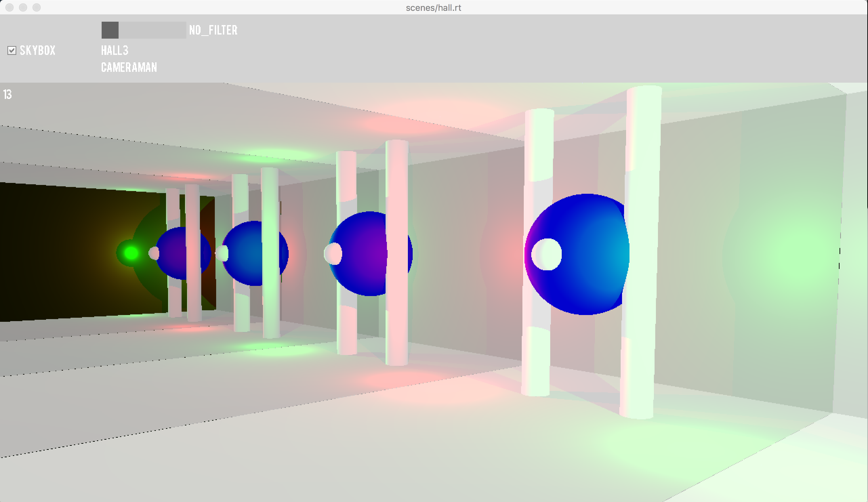The height and width of the screenshot is (502, 868).
Task: Click the frame counter reading 13
Action: coord(7,95)
